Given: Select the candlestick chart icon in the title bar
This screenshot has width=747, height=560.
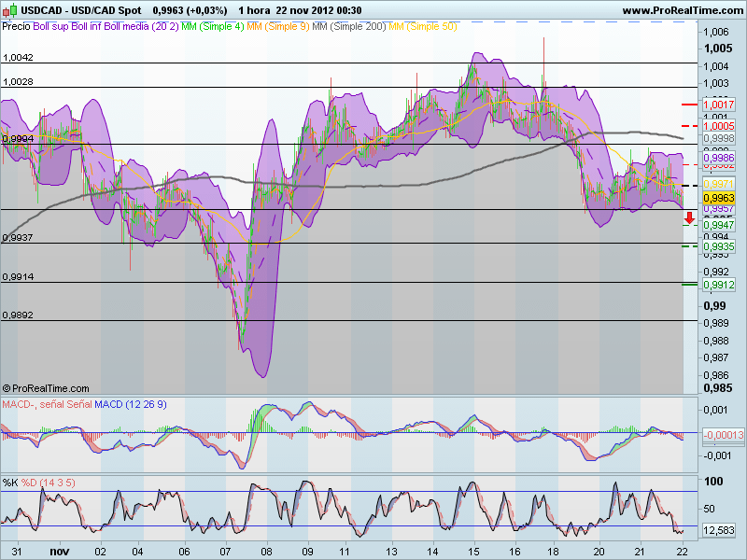Looking at the screenshot, I should [8, 10].
